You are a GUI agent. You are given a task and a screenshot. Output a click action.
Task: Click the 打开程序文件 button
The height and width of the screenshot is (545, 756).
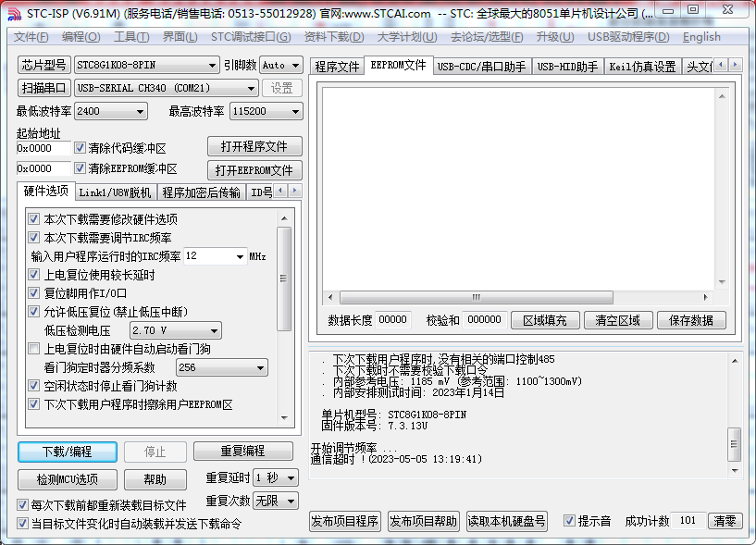coord(254,146)
